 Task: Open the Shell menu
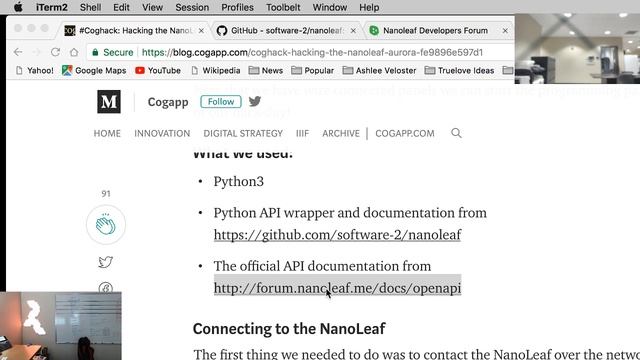[x=90, y=7]
